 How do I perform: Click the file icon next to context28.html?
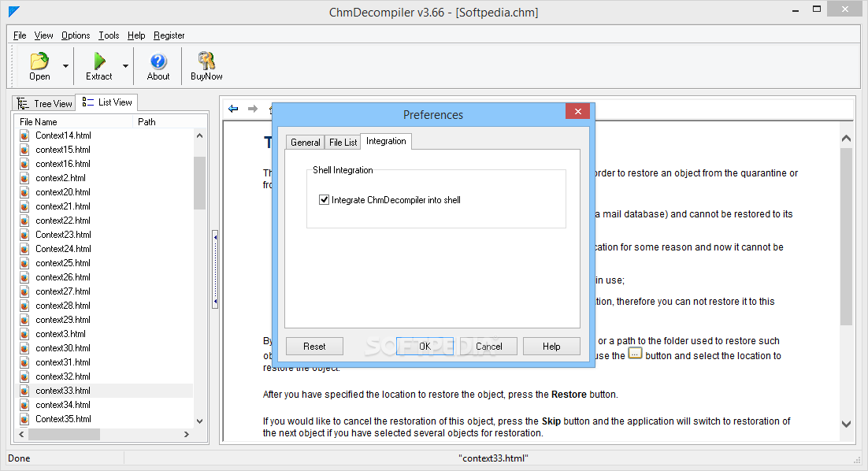point(24,306)
